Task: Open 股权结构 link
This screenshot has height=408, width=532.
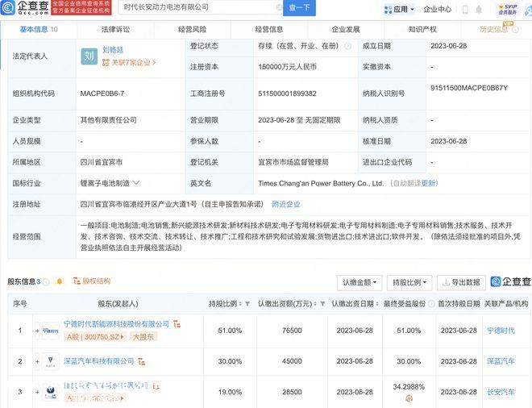Action: click(x=92, y=281)
